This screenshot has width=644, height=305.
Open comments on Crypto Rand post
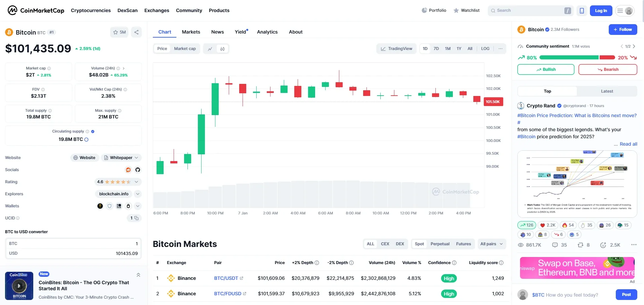(560, 245)
